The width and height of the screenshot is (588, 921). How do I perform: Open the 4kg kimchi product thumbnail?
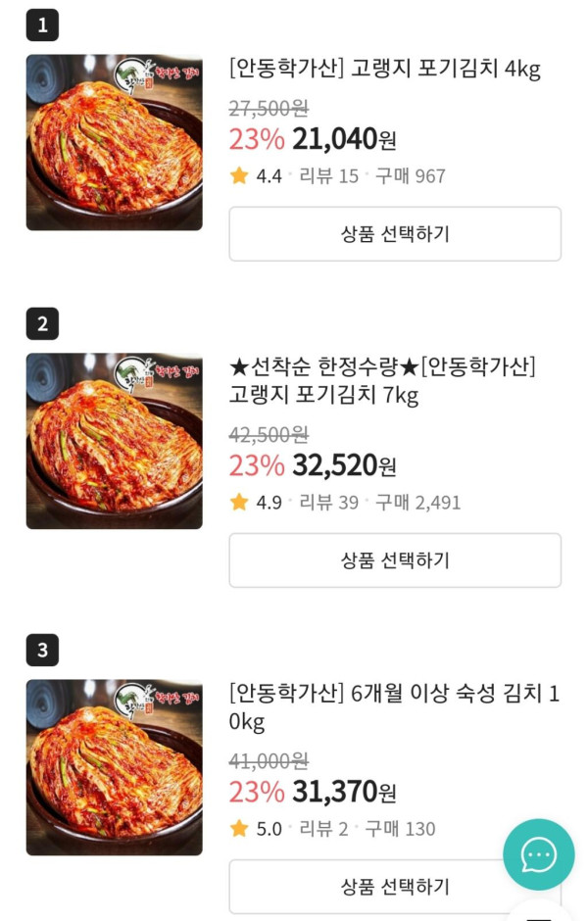114,143
